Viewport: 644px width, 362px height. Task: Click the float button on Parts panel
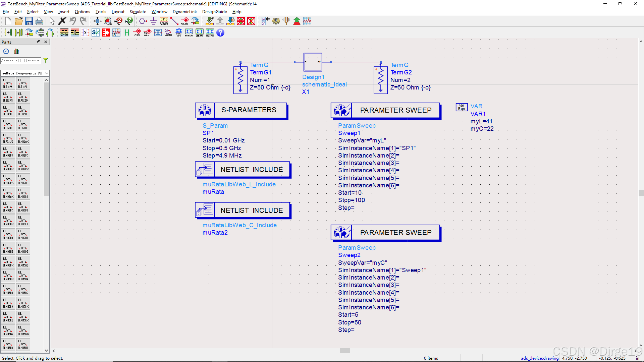[x=39, y=42]
